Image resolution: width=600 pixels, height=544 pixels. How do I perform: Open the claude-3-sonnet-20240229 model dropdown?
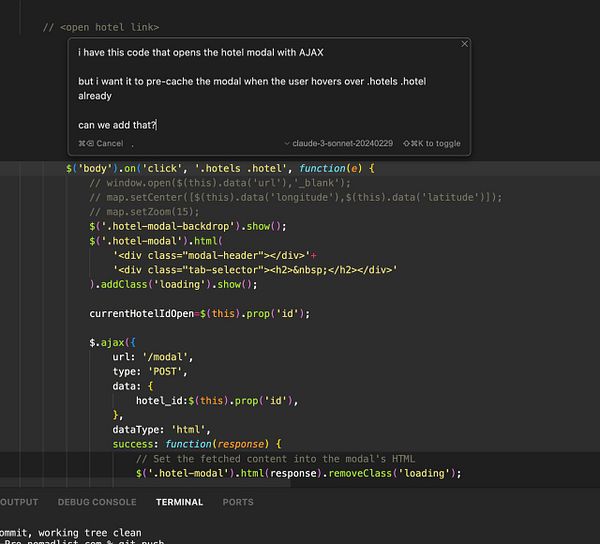point(339,143)
